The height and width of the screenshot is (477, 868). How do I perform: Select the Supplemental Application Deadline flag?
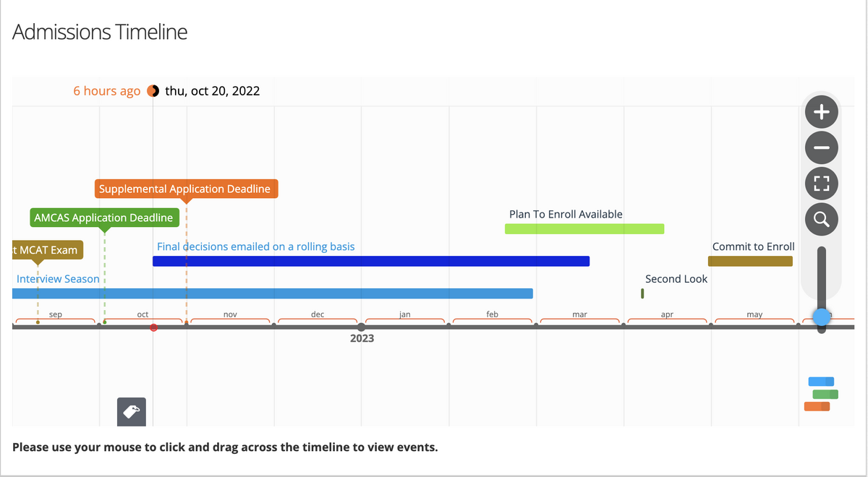coord(186,189)
